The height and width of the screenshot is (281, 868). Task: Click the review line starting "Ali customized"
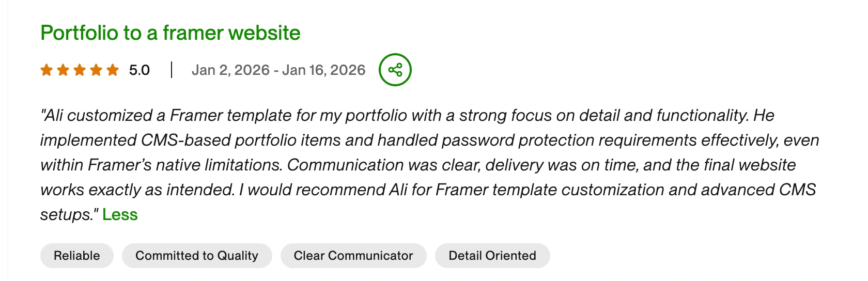(407, 115)
